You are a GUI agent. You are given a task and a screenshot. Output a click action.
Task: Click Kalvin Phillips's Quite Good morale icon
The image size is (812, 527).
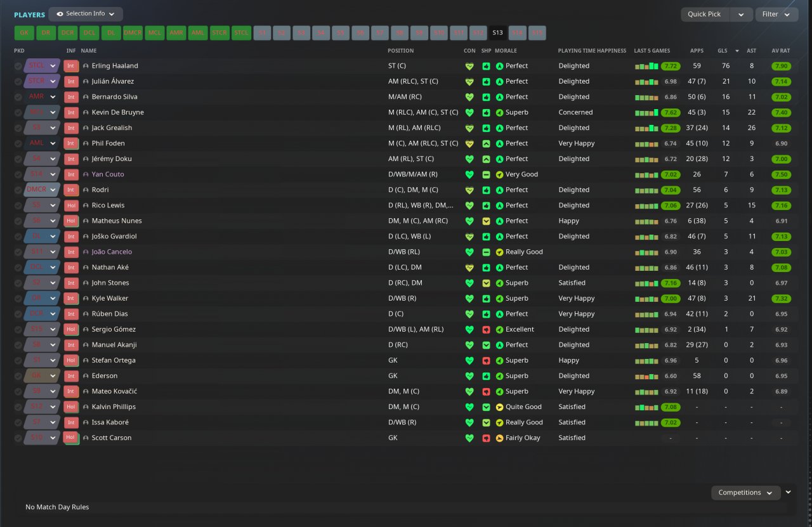pyautogui.click(x=499, y=407)
